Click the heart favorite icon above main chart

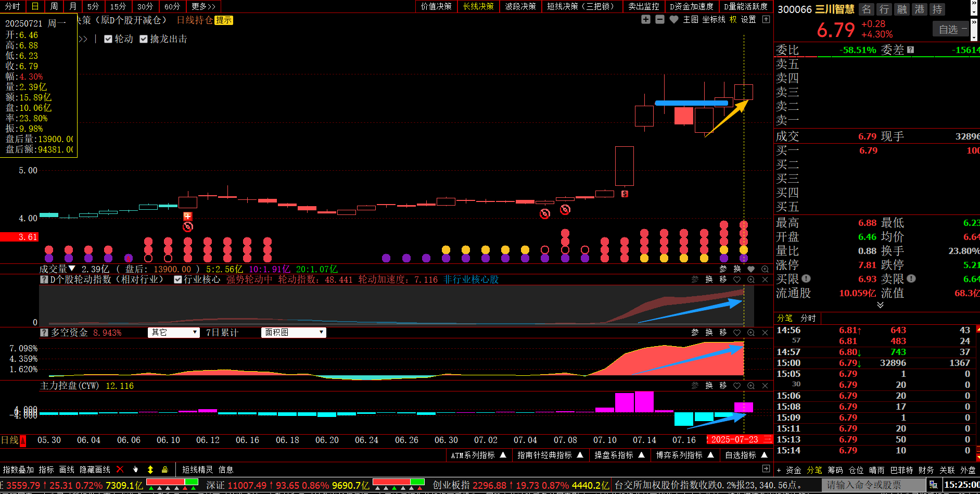pos(674,19)
